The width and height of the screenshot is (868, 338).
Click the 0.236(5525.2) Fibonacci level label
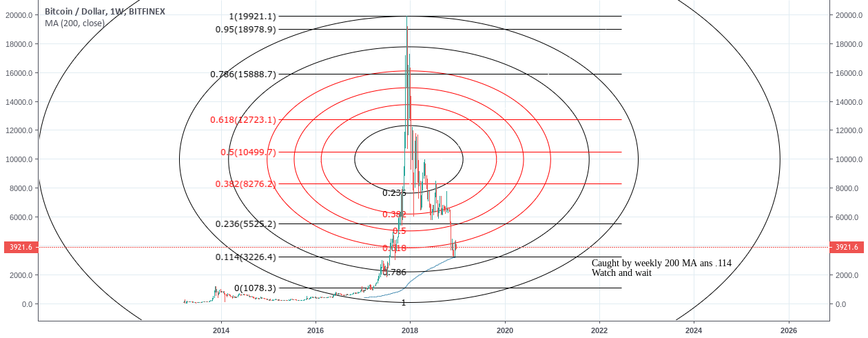[245, 224]
